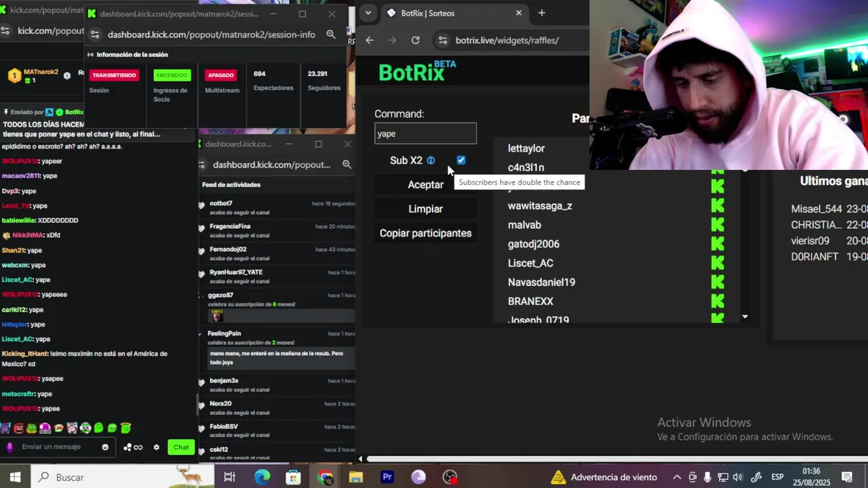Show hidden system tray icons
Screen dimensions: 868x488
coord(677,477)
